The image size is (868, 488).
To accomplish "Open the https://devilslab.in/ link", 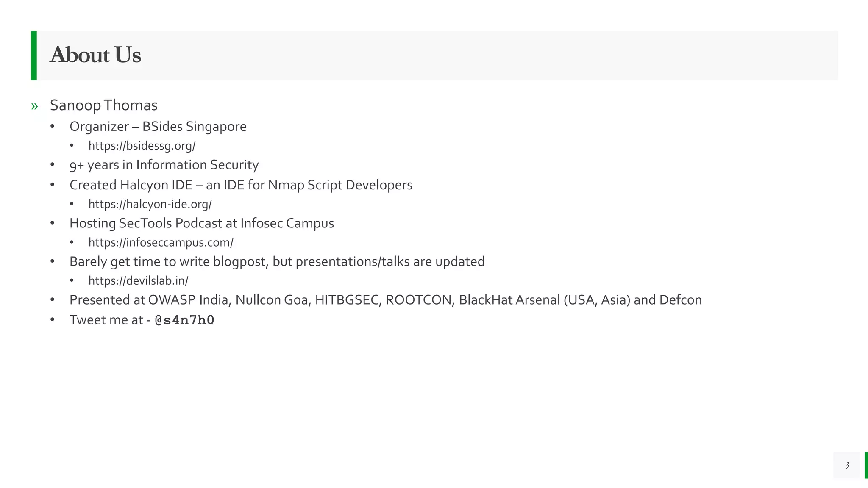I will click(139, 280).
